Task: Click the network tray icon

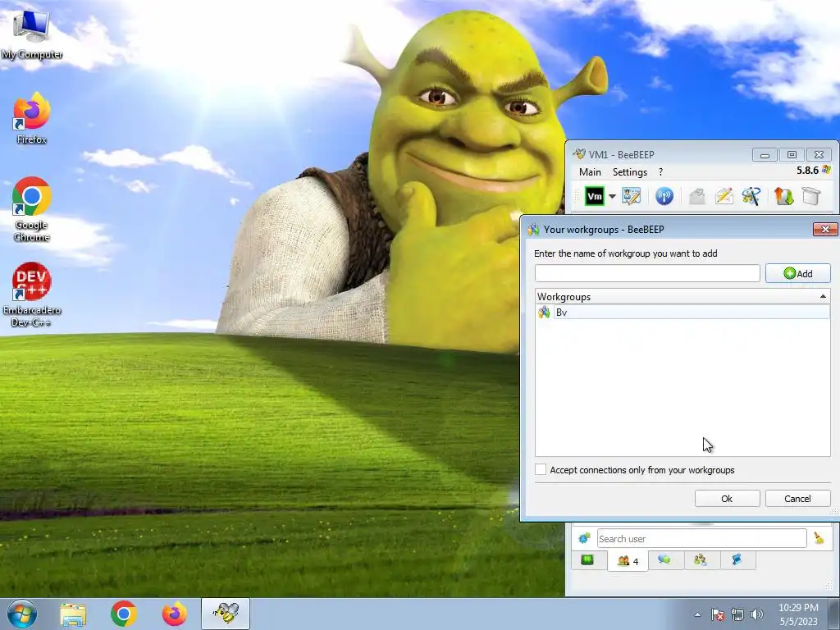Action: click(x=737, y=614)
